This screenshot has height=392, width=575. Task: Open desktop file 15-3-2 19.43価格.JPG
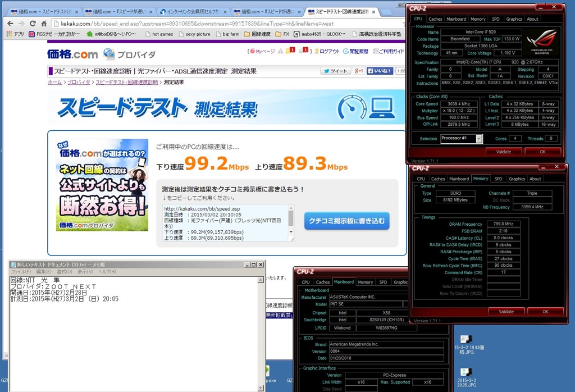[466, 344]
